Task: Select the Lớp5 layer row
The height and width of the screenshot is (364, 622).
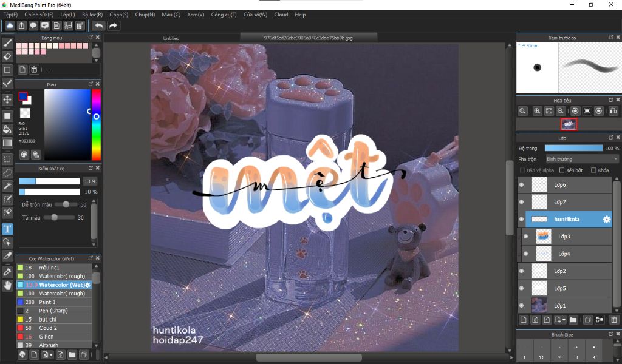Action: tap(565, 288)
